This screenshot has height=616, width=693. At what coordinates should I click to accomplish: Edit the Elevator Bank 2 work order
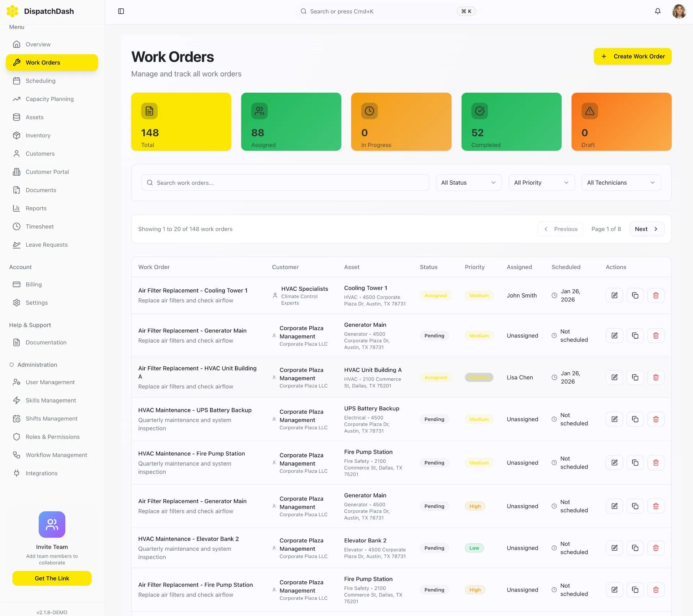pyautogui.click(x=614, y=548)
